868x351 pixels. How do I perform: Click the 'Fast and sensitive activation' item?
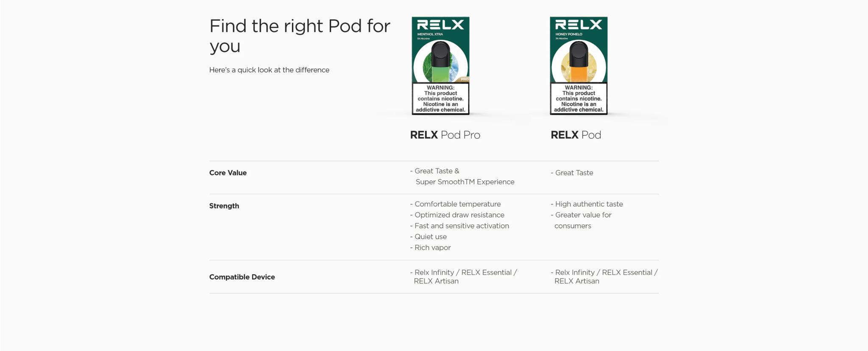point(462,226)
